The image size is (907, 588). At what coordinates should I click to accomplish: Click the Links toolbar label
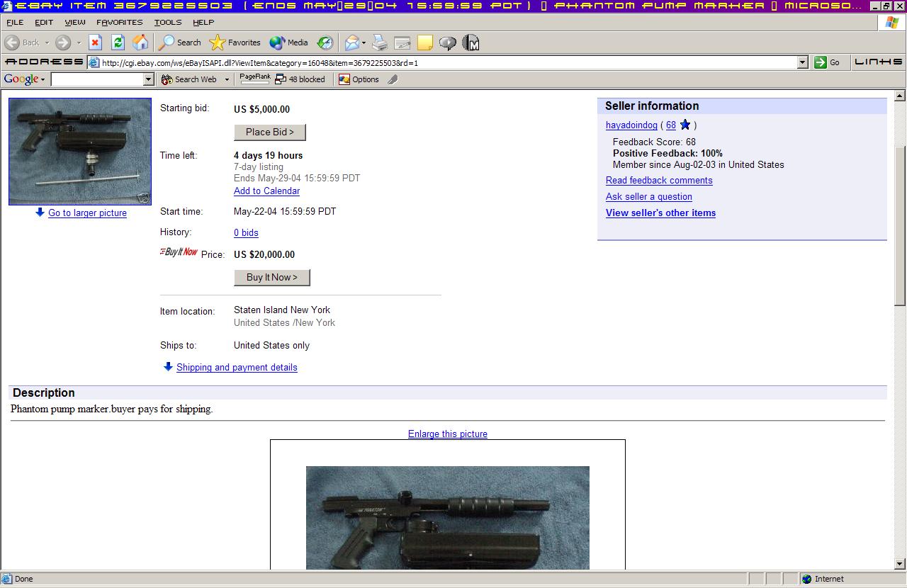[x=879, y=62]
